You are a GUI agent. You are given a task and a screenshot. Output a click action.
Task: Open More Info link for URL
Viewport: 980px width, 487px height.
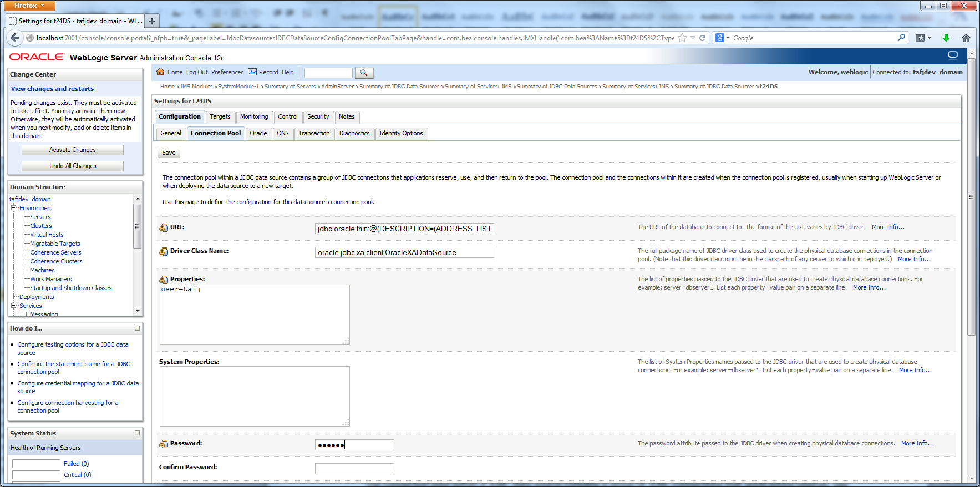point(888,227)
